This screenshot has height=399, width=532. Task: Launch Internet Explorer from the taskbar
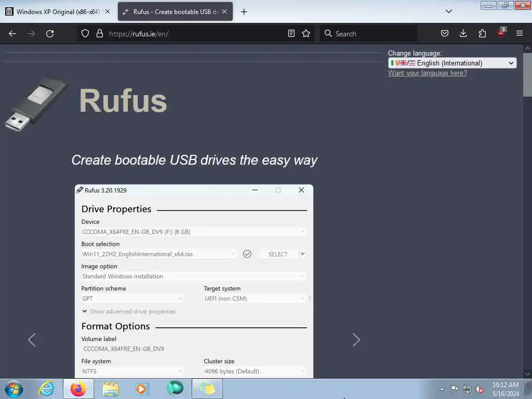[46, 389]
